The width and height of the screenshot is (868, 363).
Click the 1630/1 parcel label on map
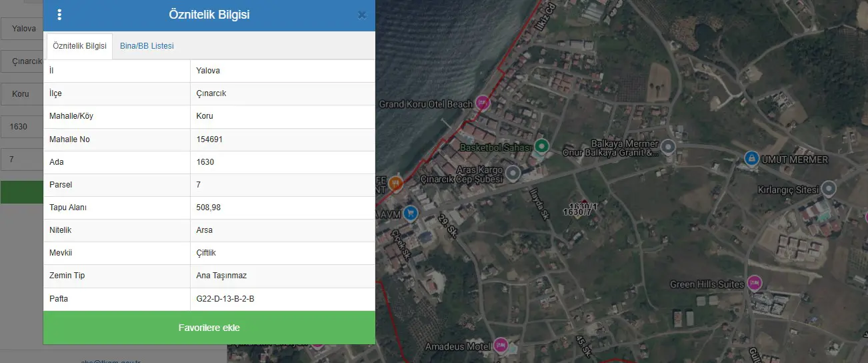(584, 206)
